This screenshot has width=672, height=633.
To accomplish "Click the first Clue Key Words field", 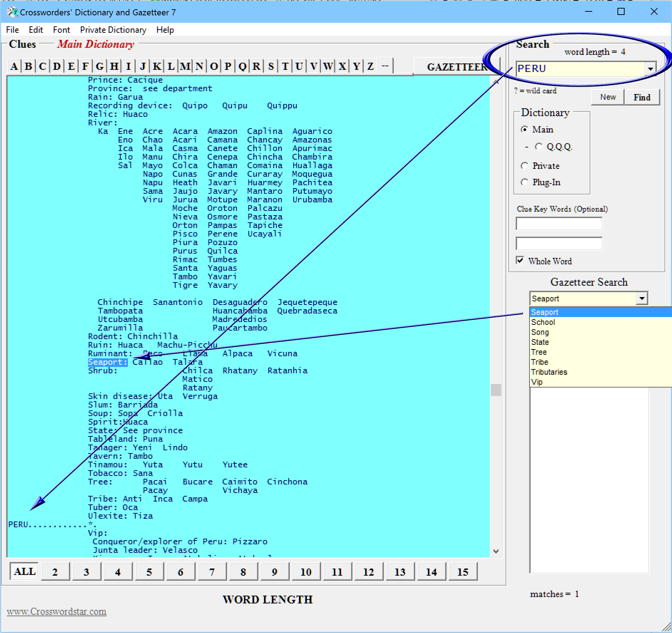I will (x=559, y=224).
